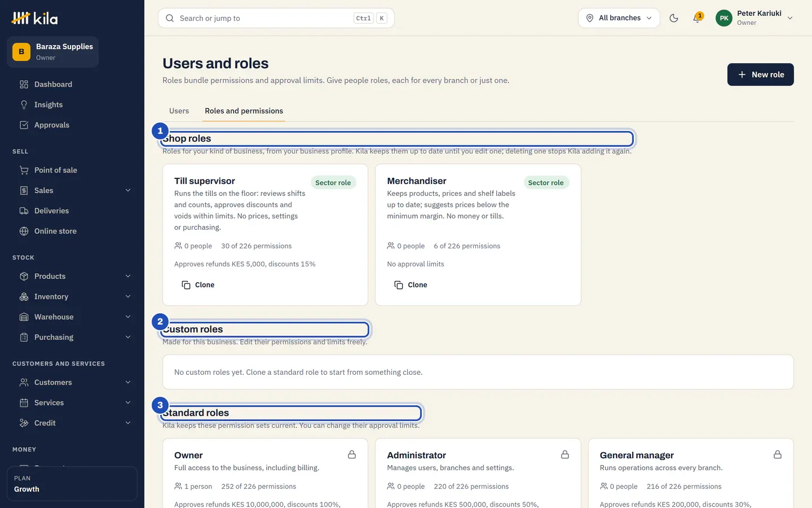Open the Growth plan card
Image resolution: width=812 pixels, height=508 pixels.
click(x=72, y=484)
